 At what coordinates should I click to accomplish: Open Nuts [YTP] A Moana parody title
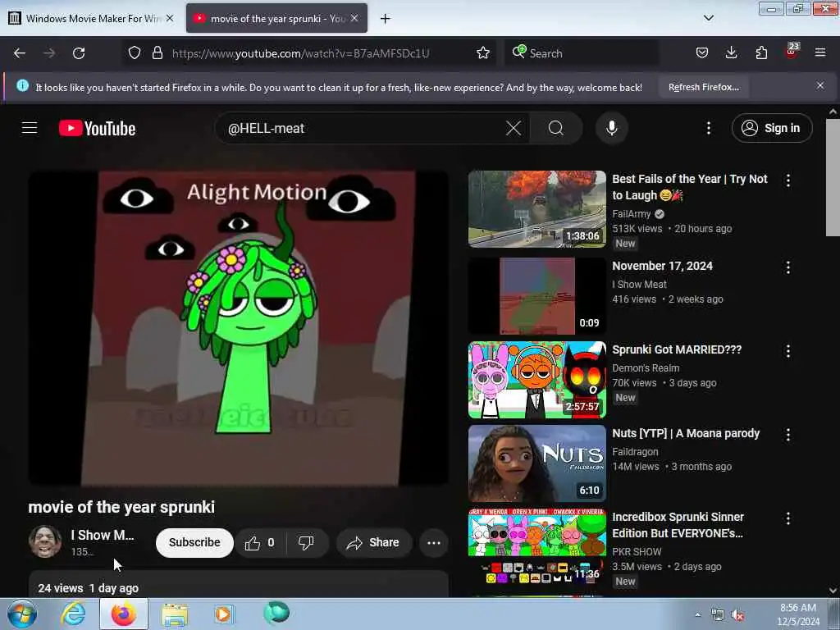[x=686, y=433]
